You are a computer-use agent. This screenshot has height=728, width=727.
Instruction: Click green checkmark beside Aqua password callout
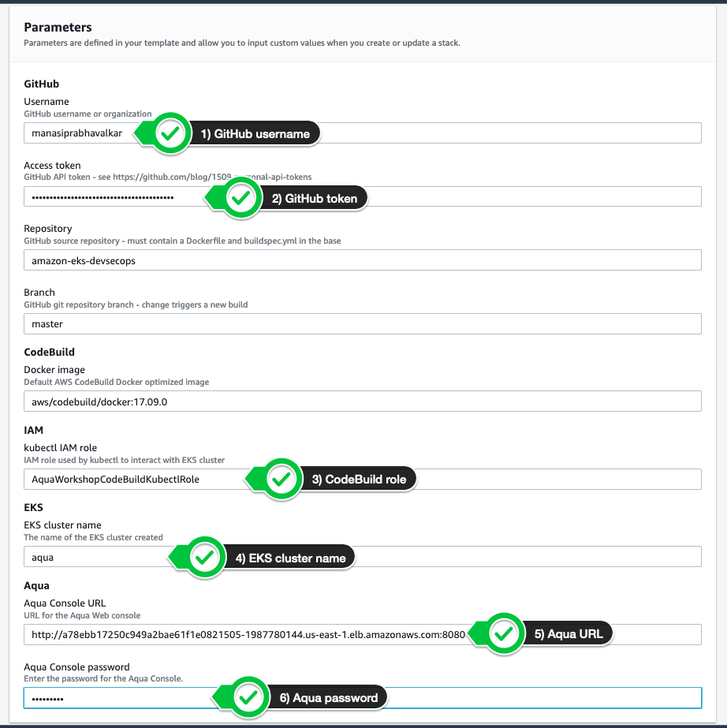tap(249, 697)
